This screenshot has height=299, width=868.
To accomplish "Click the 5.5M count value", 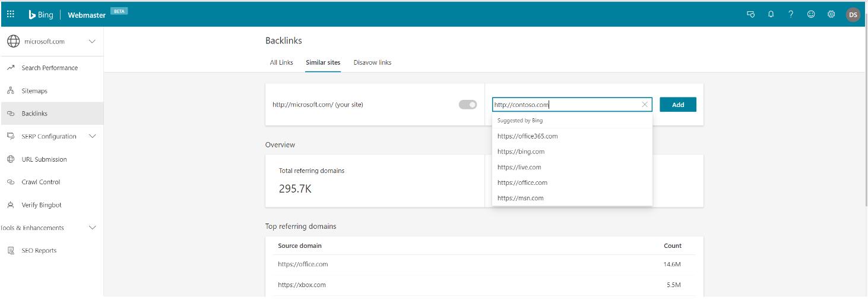I will [x=674, y=285].
